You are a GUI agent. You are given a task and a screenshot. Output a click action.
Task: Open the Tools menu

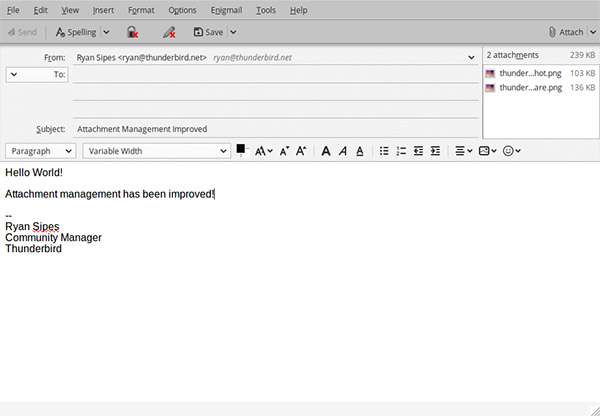point(266,10)
